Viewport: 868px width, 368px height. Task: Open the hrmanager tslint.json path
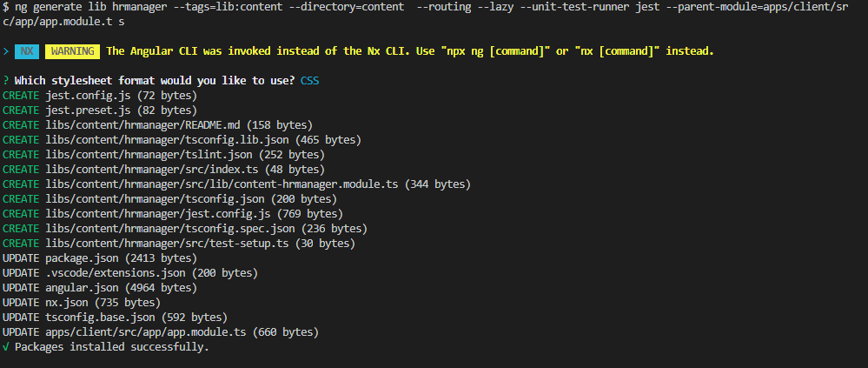tap(144, 155)
